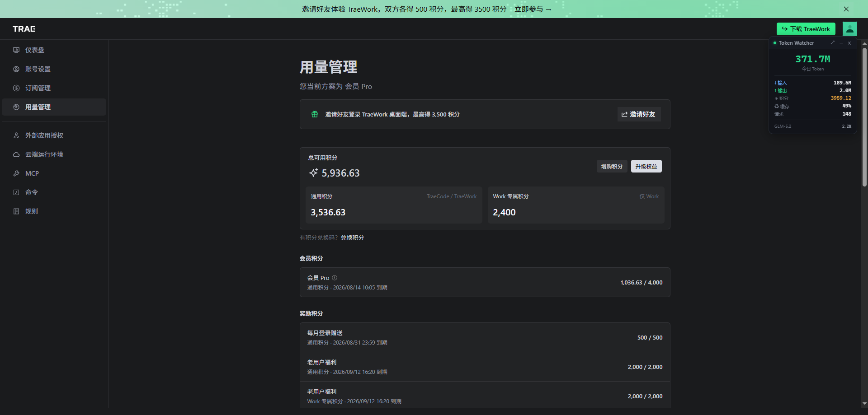
Task: Click the 输出 up-arrow entry
Action: pos(780,90)
